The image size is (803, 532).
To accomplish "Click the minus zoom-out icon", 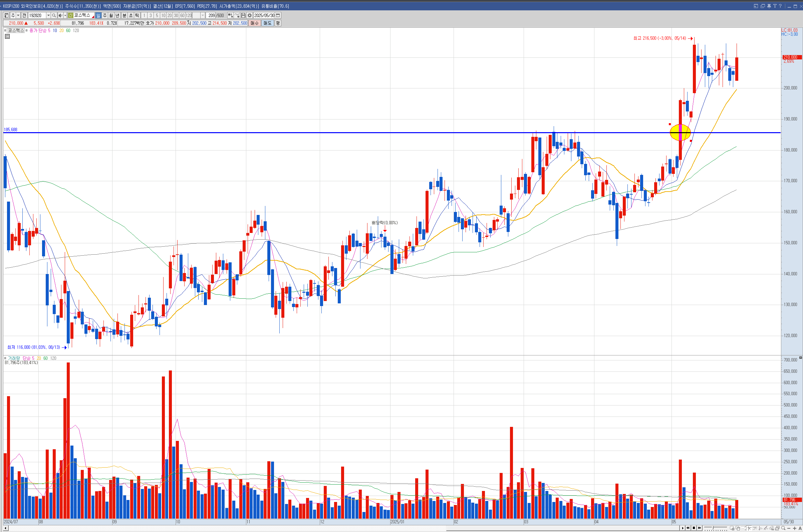I will 789,528.
